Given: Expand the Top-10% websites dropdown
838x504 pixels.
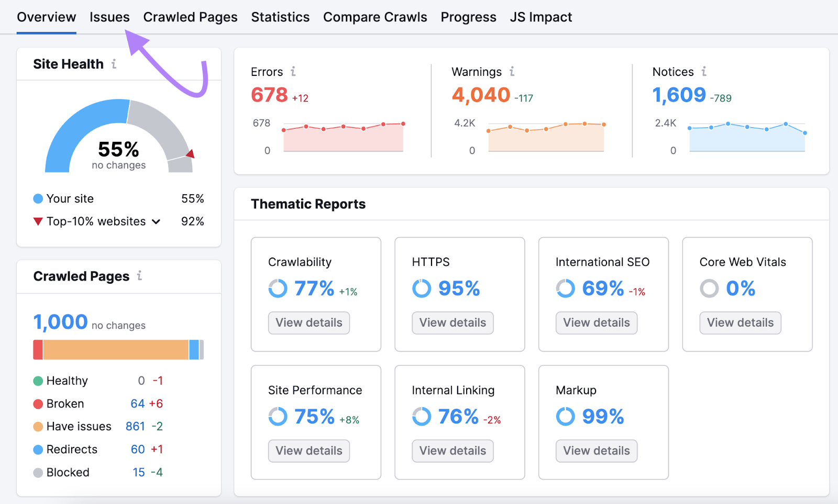Looking at the screenshot, I should point(156,221).
